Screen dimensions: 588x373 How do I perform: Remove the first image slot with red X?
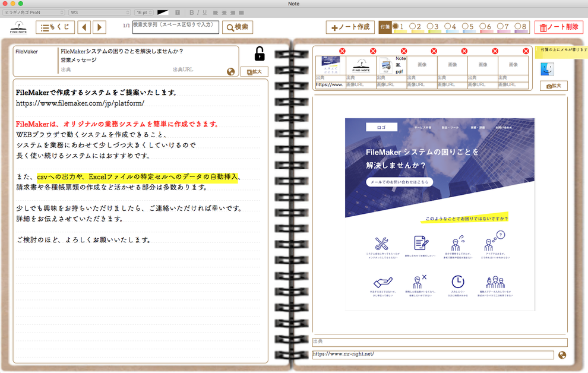(x=342, y=51)
